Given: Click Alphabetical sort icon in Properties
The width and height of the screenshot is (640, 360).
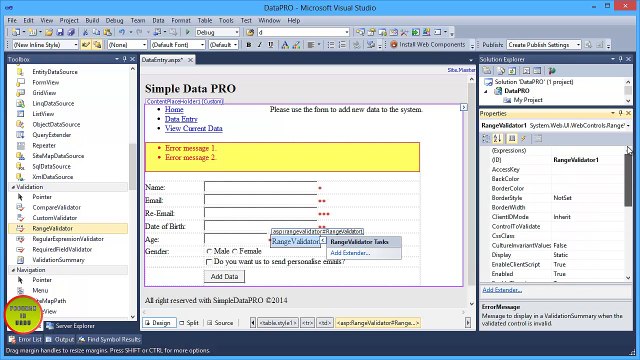Looking at the screenshot, I should [498, 139].
